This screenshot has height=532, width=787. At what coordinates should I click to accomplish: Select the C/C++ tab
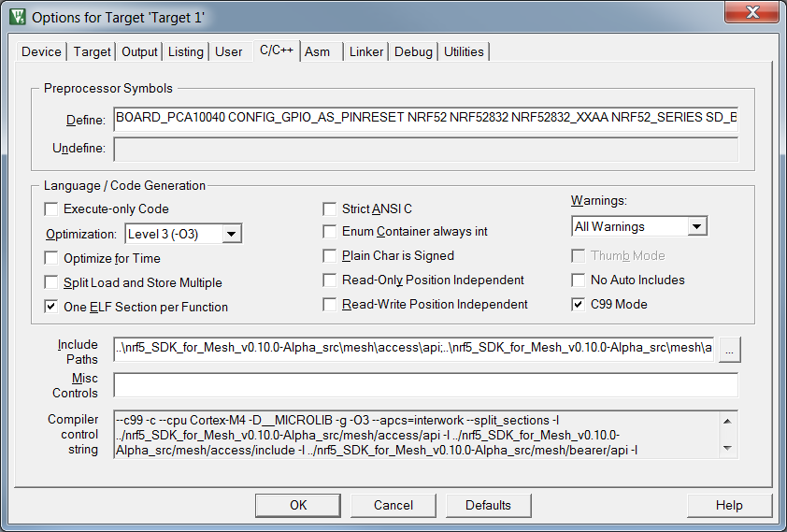click(276, 50)
